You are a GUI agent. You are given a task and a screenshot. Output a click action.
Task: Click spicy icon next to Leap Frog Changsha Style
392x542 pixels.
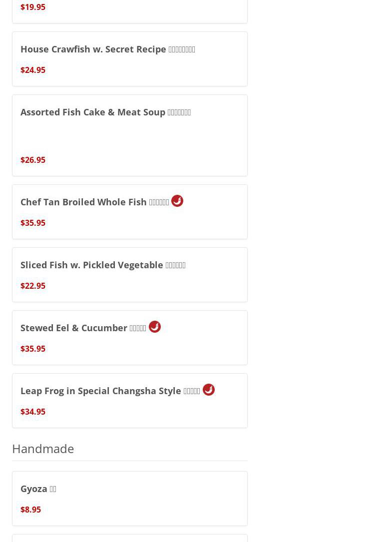click(x=209, y=390)
